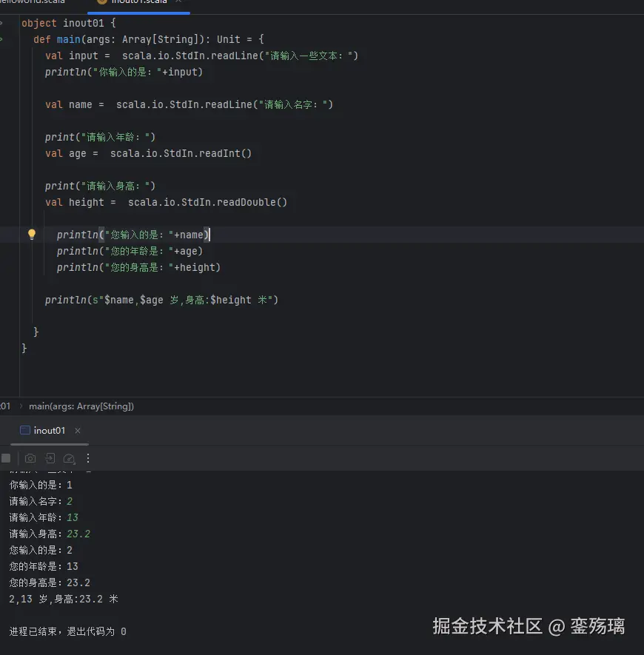Close the inout01 run tab
Viewport: 644px width, 655px height.
[x=77, y=431]
